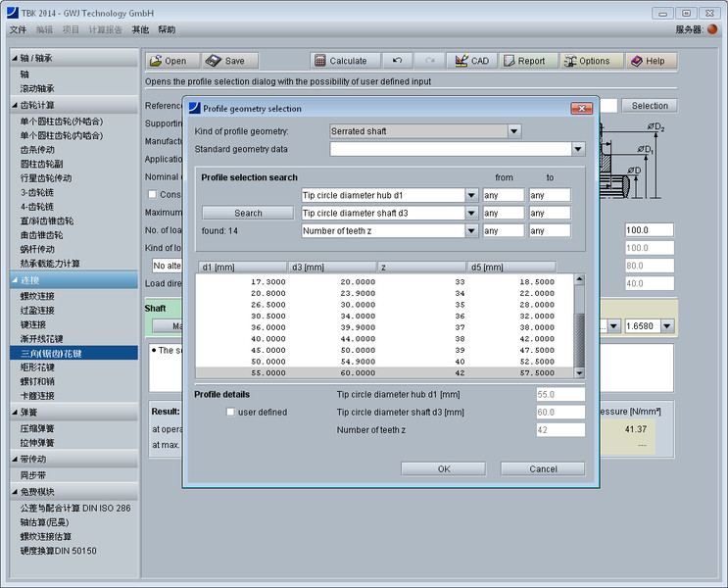The width and height of the screenshot is (728, 588).
Task: Click OK in the profile dialog
Action: 443,469
